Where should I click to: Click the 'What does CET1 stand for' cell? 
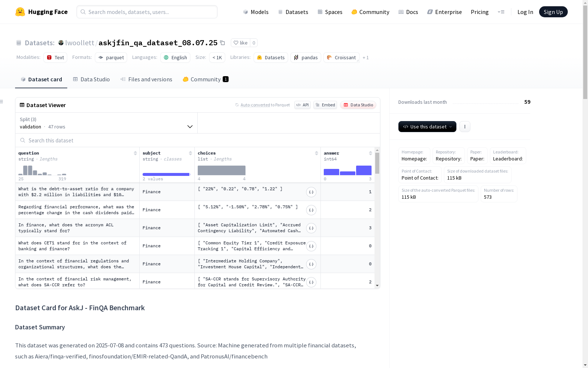coord(77,246)
